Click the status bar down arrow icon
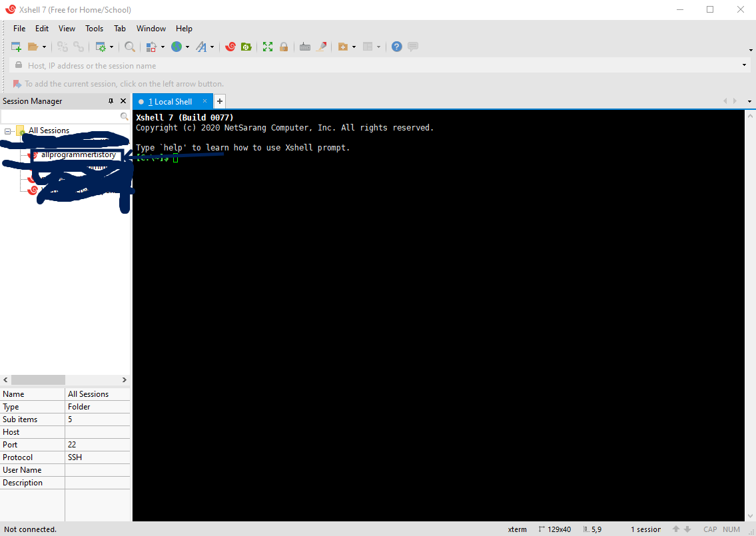Image resolution: width=756 pixels, height=536 pixels. pos(687,529)
